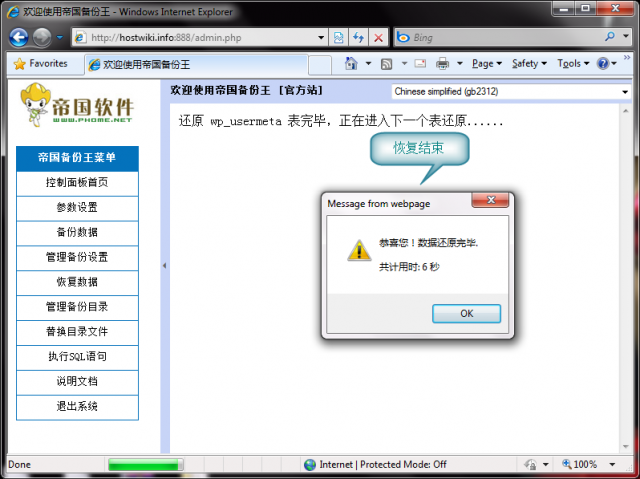Select 恢复数据 in the sidebar menu
The height and width of the screenshot is (479, 640).
(x=77, y=282)
